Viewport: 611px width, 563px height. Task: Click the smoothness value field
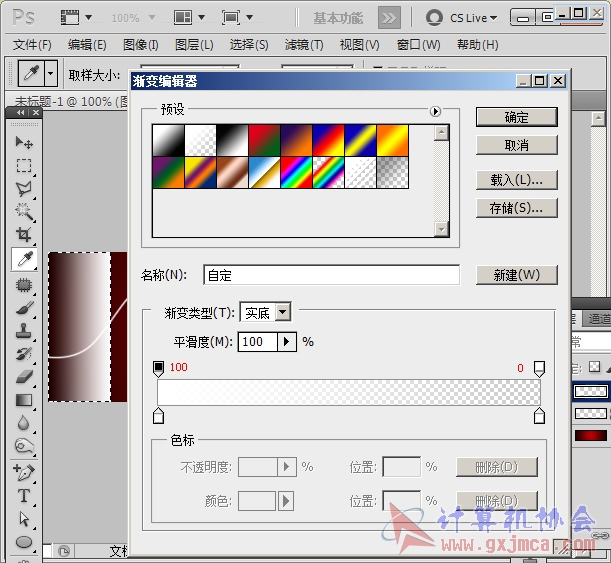click(258, 342)
